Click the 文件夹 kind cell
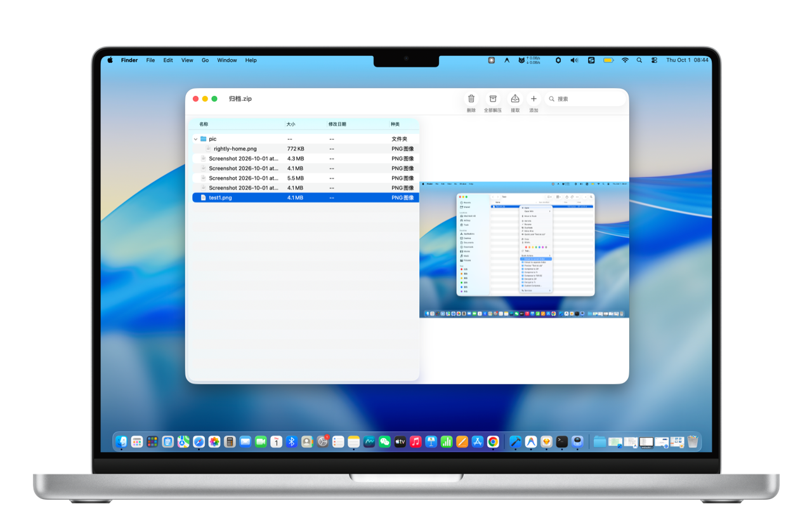This screenshot has width=812, height=508. tap(400, 139)
